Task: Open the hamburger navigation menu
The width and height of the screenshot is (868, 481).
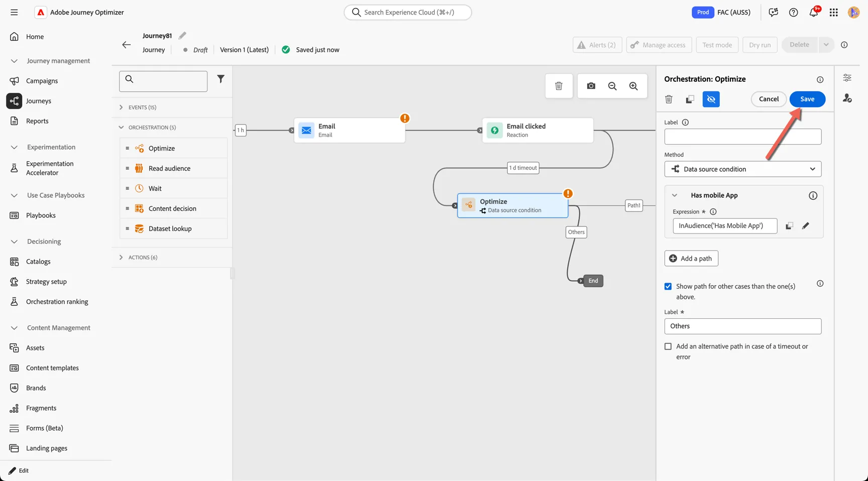Action: pyautogui.click(x=14, y=12)
